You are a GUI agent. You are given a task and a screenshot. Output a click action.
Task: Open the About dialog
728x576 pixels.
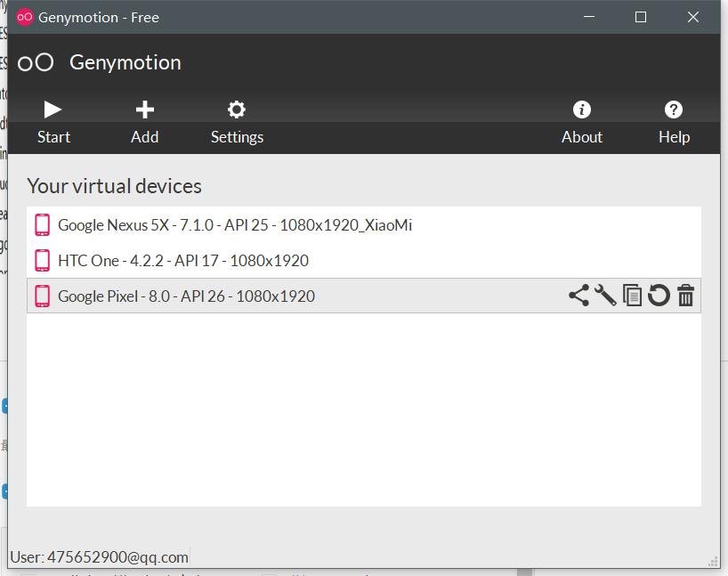coord(582,122)
